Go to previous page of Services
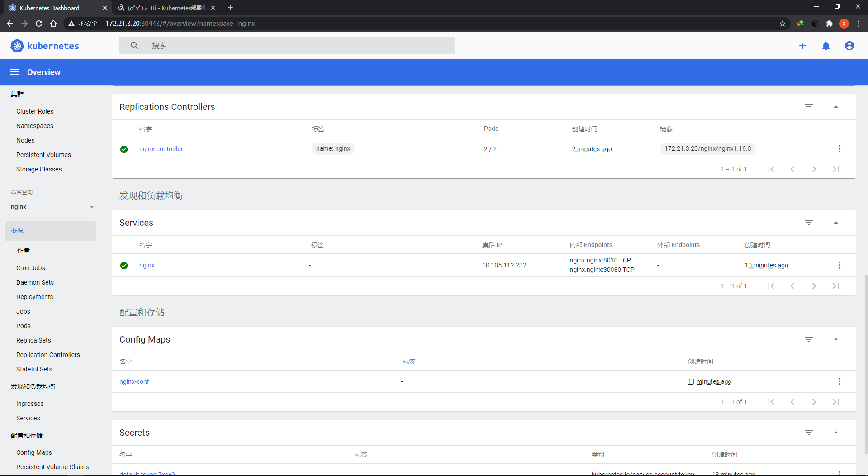The width and height of the screenshot is (868, 476). (792, 286)
